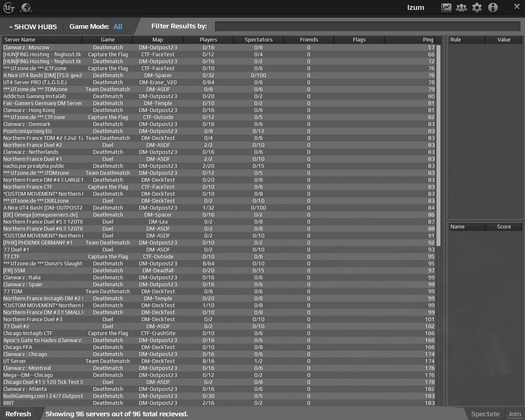This screenshot has height=420, width=525.
Task: Select 8BIT server row
Action: point(219,403)
